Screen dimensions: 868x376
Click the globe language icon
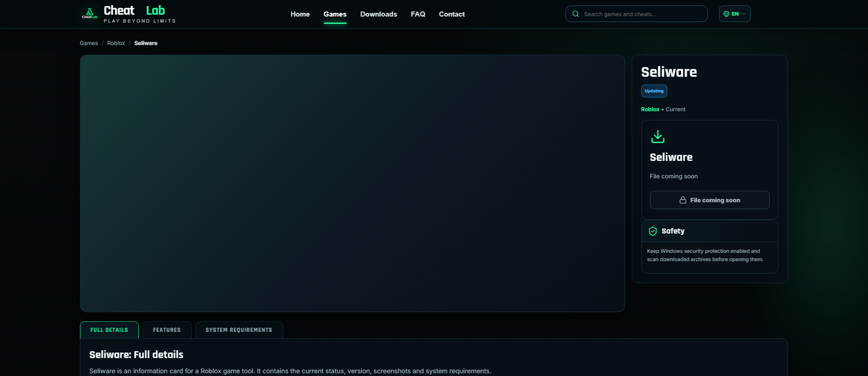click(726, 14)
